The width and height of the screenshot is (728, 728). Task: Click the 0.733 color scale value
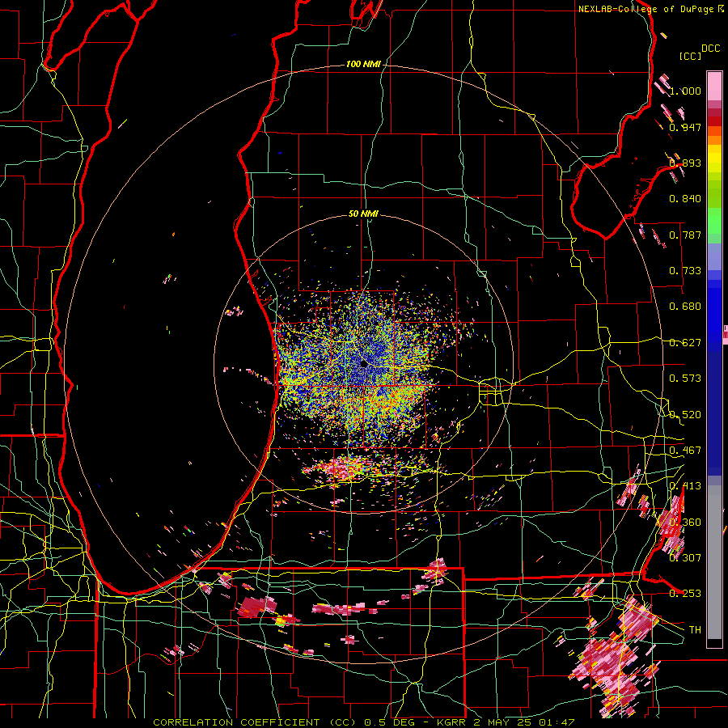(x=685, y=271)
